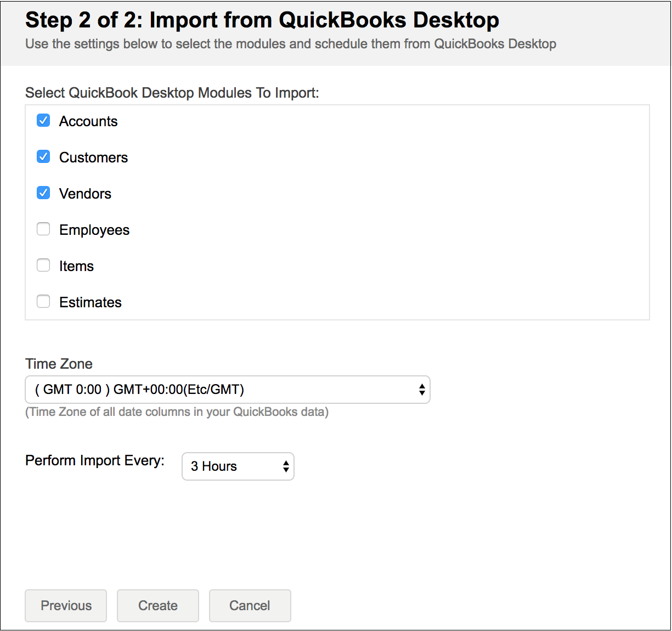The width and height of the screenshot is (672, 631).
Task: Cancel the QuickBooks import setup
Action: pyautogui.click(x=250, y=606)
